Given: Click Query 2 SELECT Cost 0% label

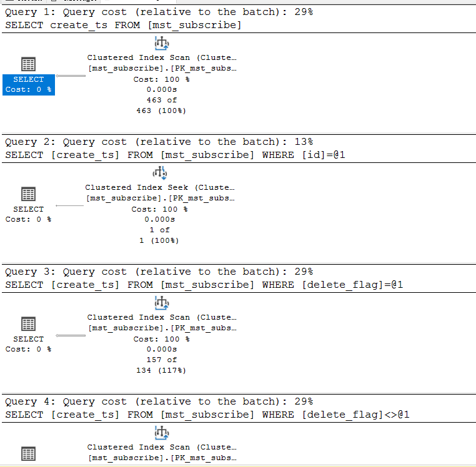Looking at the screenshot, I should (29, 214).
